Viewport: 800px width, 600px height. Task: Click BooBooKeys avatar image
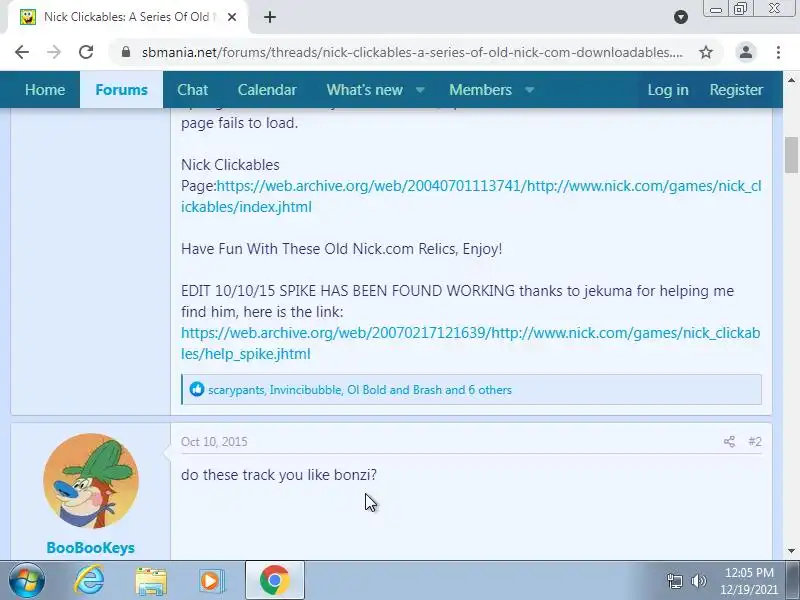click(91, 481)
